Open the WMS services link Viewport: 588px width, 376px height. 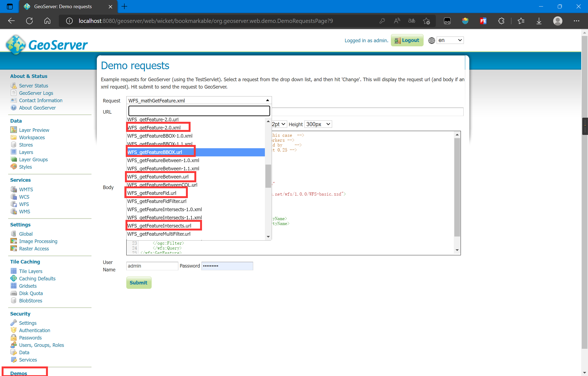click(x=24, y=211)
